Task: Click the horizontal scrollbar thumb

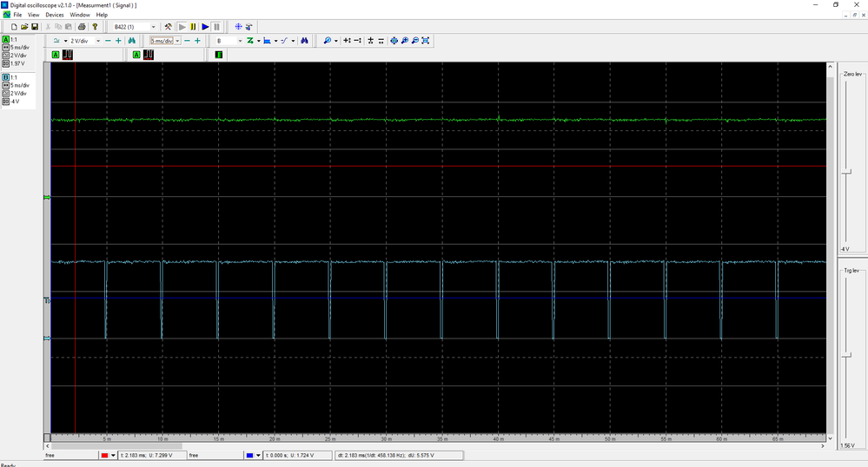Action: pyautogui.click(x=116, y=445)
